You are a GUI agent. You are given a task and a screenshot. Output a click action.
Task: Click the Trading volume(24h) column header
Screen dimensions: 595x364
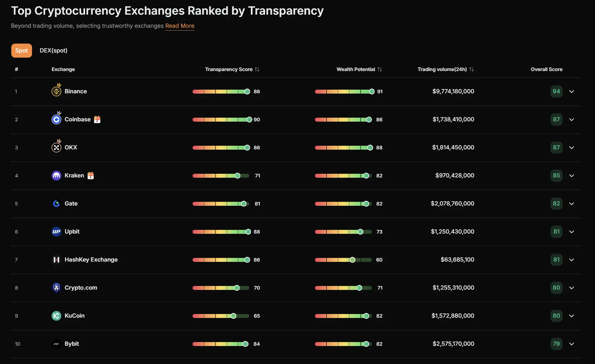point(442,70)
